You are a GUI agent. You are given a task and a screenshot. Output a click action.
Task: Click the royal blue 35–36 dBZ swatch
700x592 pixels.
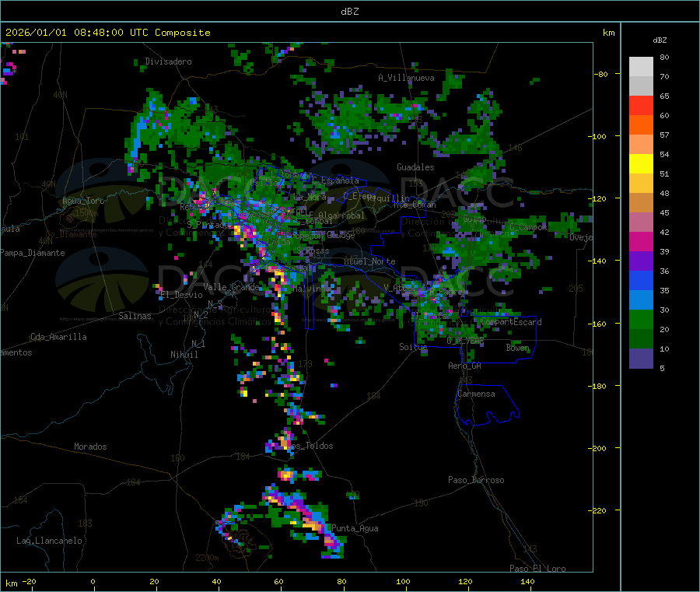coord(641,280)
